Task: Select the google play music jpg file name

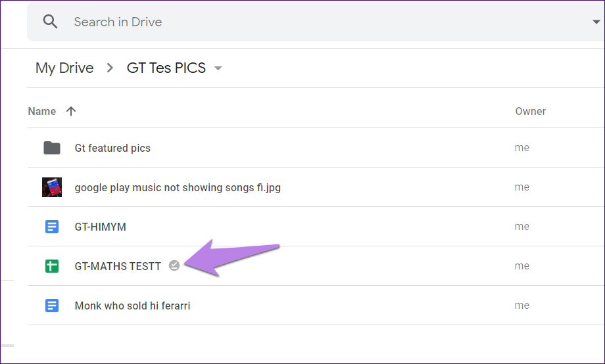Action: pyautogui.click(x=178, y=187)
